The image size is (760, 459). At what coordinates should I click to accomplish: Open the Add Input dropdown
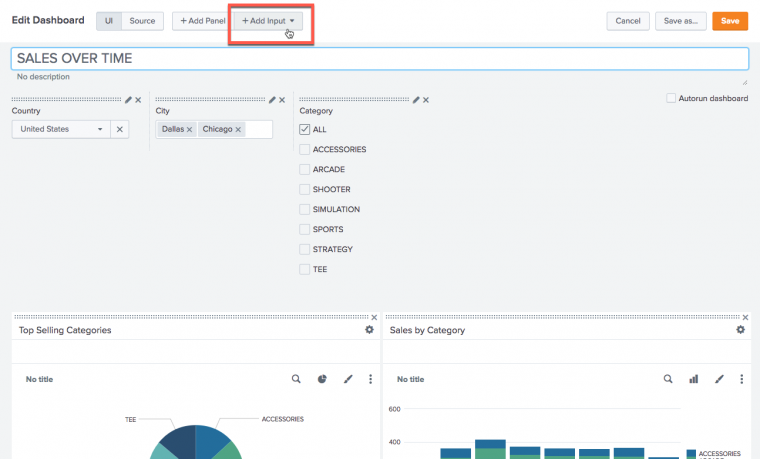tap(269, 21)
